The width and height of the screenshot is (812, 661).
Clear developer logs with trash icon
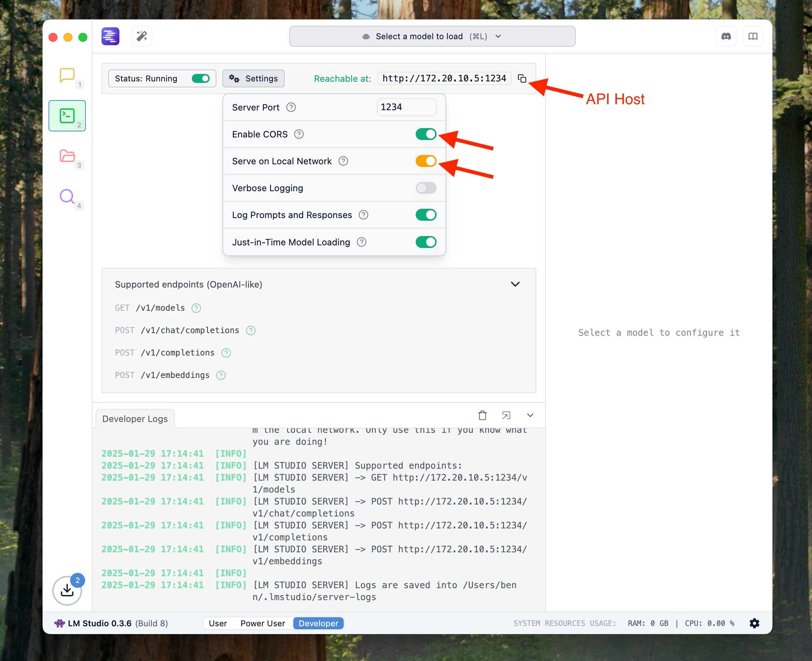(482, 415)
